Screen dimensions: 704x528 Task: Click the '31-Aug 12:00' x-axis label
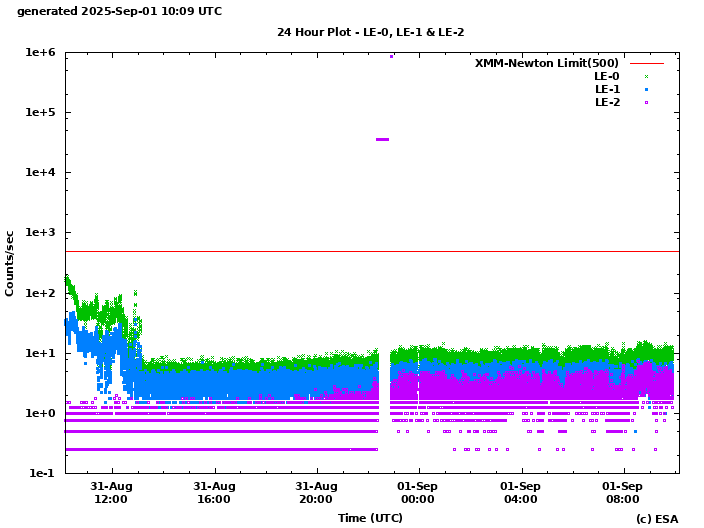tap(111, 493)
